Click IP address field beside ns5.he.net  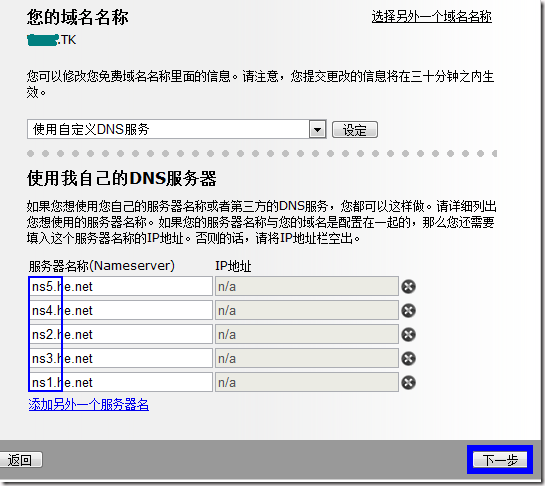307,286
